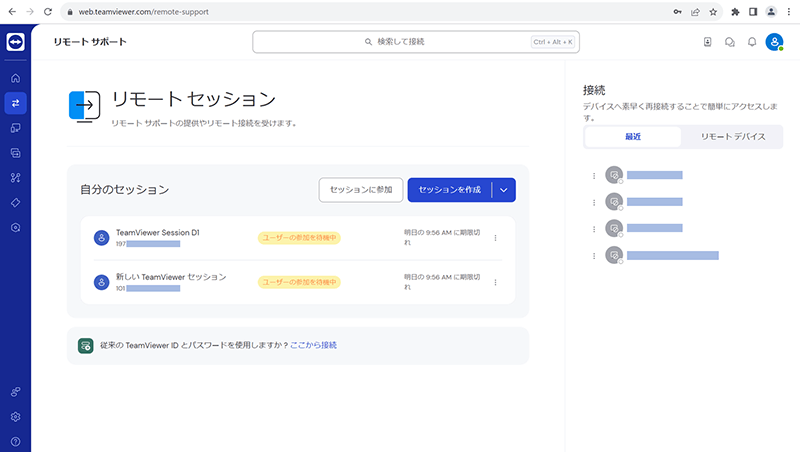Open the diamond-shaped sidebar icon

click(x=15, y=203)
